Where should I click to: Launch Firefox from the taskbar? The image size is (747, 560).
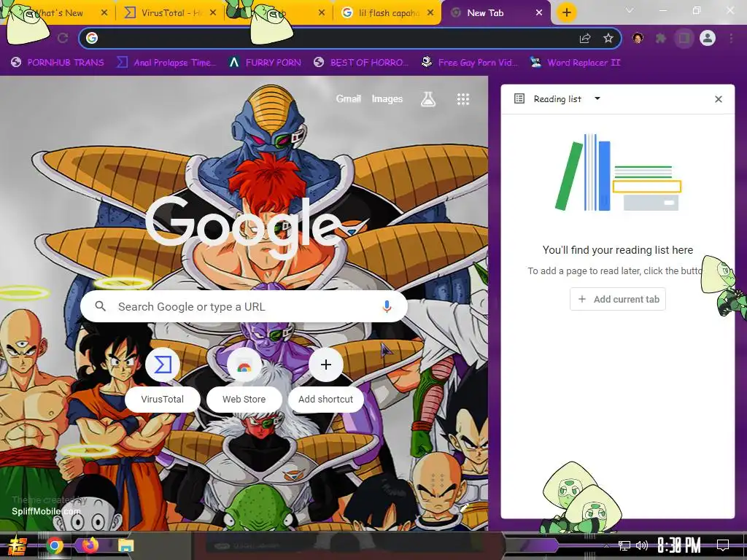click(90, 545)
